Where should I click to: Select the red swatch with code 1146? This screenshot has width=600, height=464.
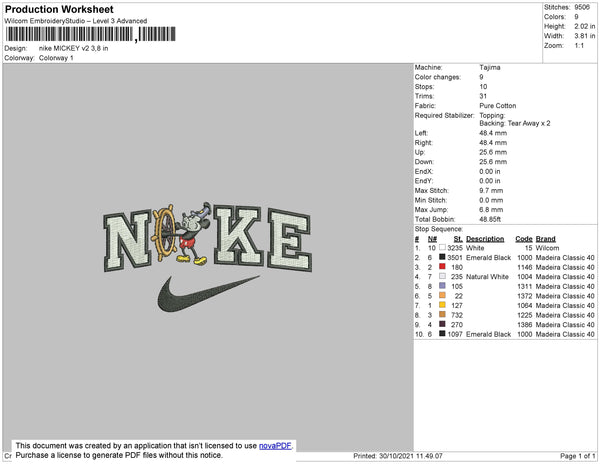pos(442,267)
